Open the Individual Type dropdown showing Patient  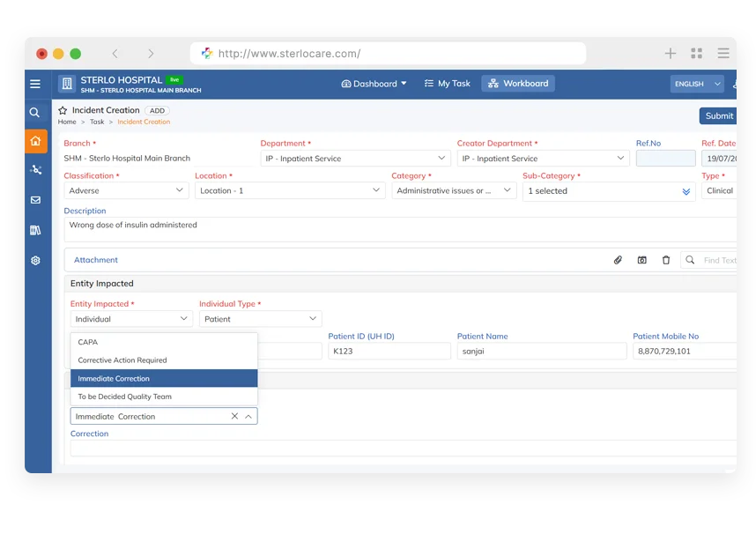[260, 319]
